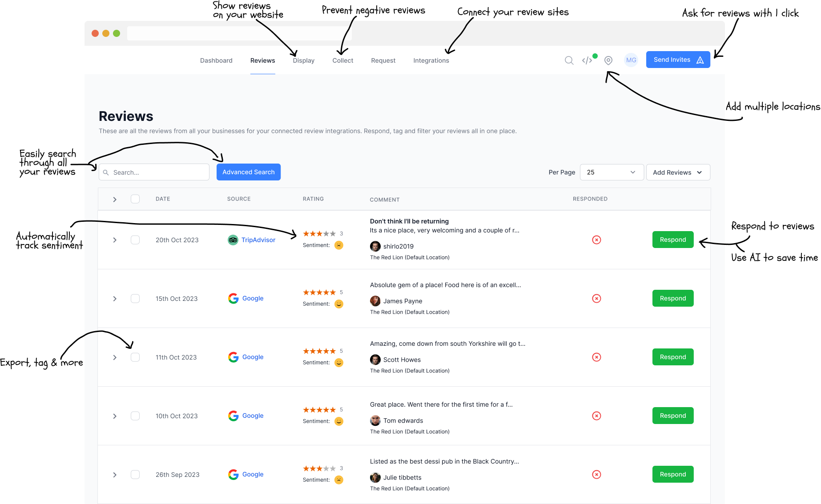Tick the checkbox on the 11th Oct 2023 review
This screenshot has height=504, width=821.
coord(135,357)
